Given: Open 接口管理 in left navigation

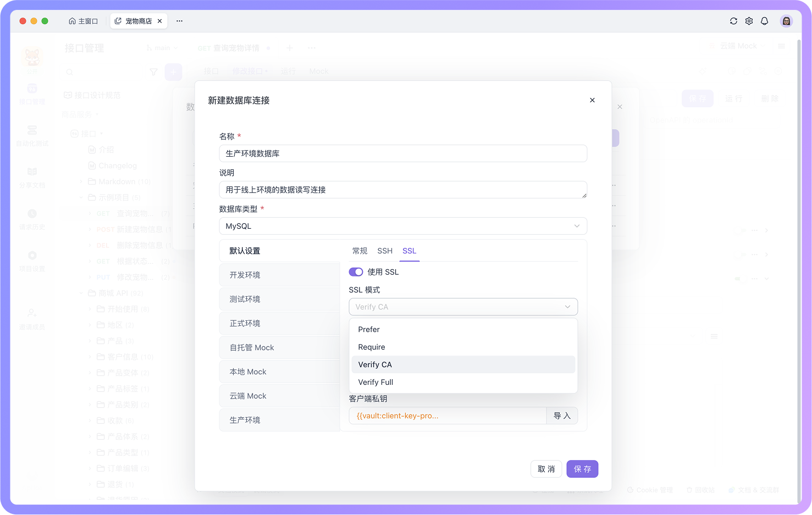Looking at the screenshot, I should tap(32, 94).
